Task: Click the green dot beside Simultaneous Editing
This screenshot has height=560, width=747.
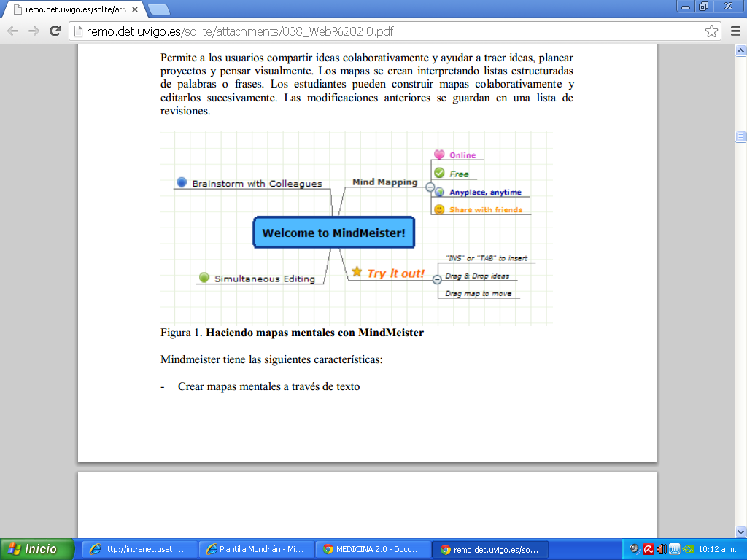Action: (204, 277)
